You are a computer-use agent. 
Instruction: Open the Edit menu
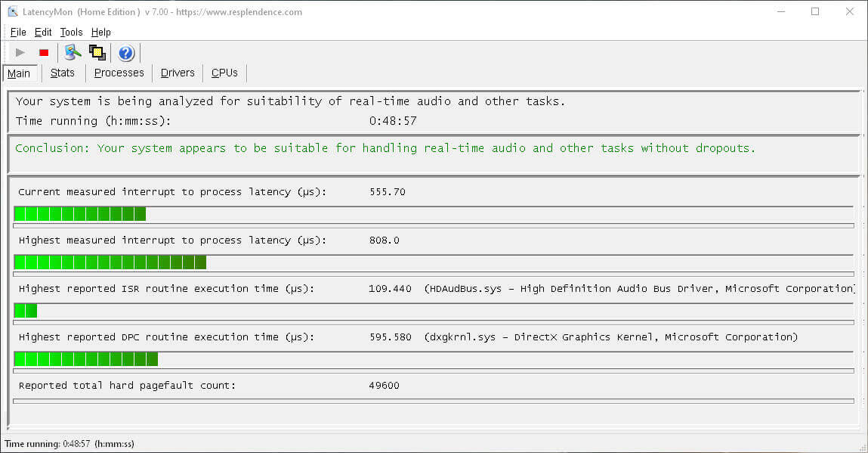tap(42, 33)
